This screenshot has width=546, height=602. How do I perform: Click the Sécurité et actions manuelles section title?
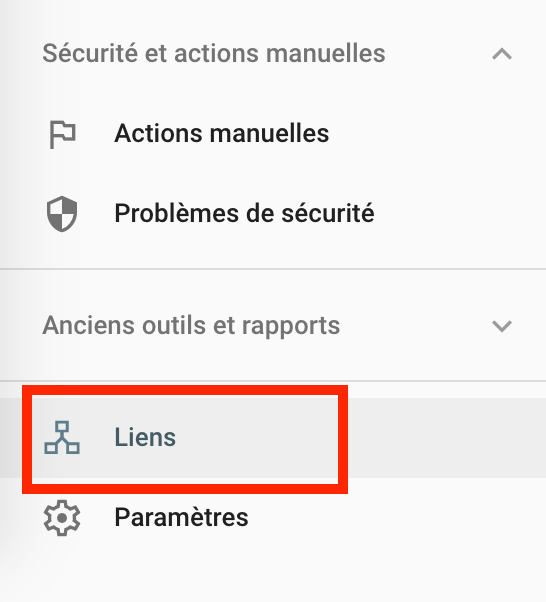point(214,53)
